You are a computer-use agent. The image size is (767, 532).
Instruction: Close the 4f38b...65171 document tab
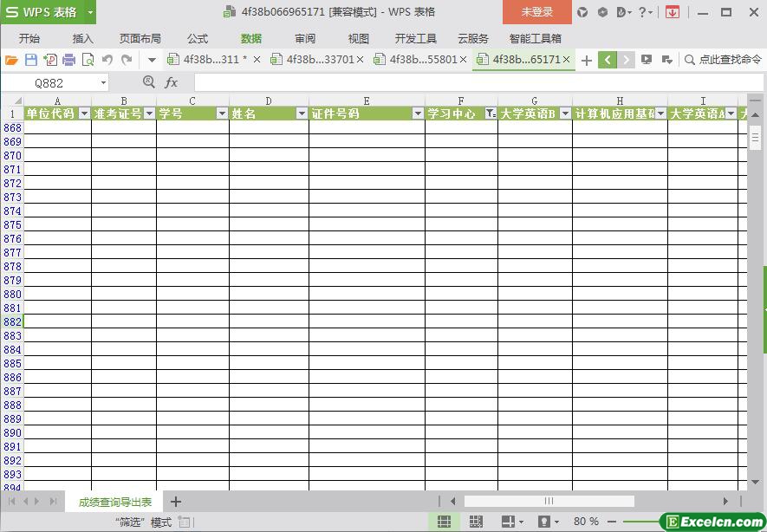pyautogui.click(x=567, y=60)
